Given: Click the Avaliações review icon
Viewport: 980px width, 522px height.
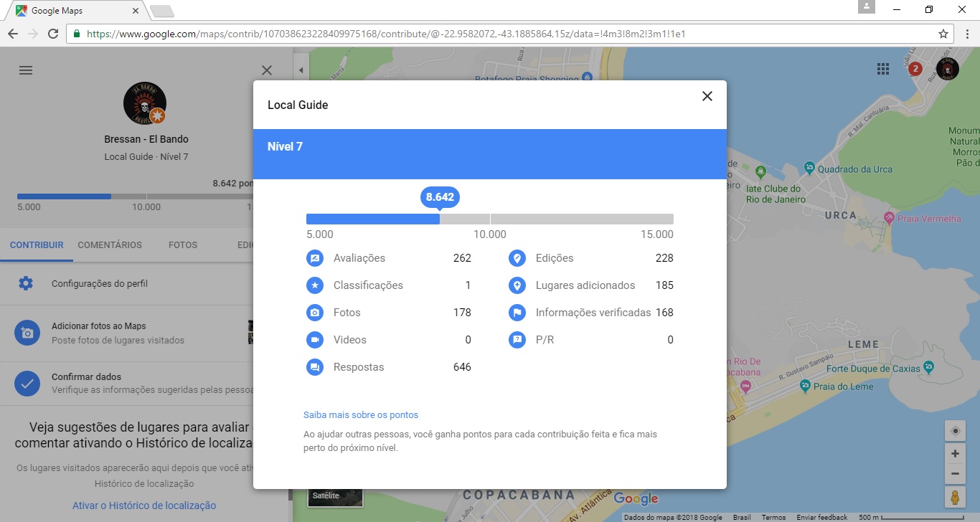Looking at the screenshot, I should click(x=314, y=258).
